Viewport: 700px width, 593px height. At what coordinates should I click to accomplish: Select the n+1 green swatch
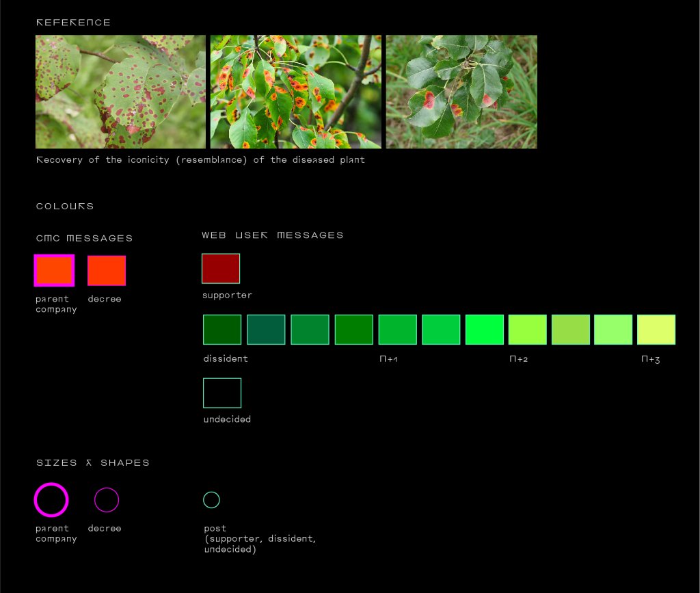pyautogui.click(x=398, y=330)
